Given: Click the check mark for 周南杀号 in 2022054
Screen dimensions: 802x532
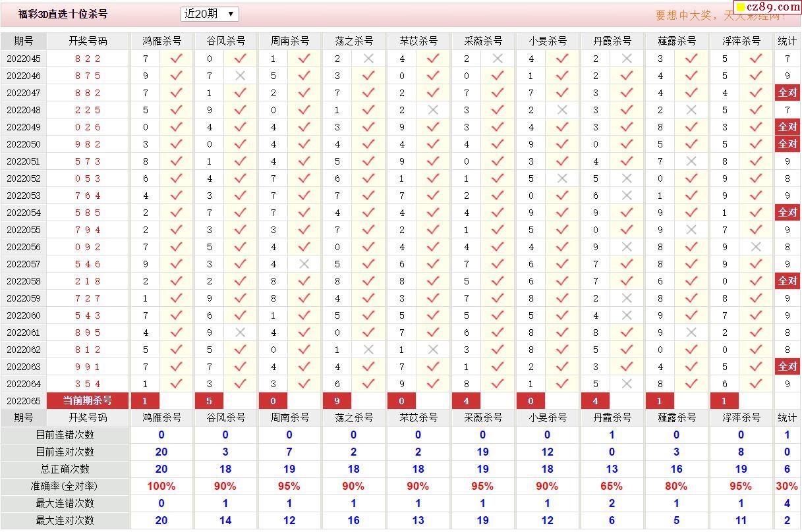Looking at the screenshot, I should point(304,213).
